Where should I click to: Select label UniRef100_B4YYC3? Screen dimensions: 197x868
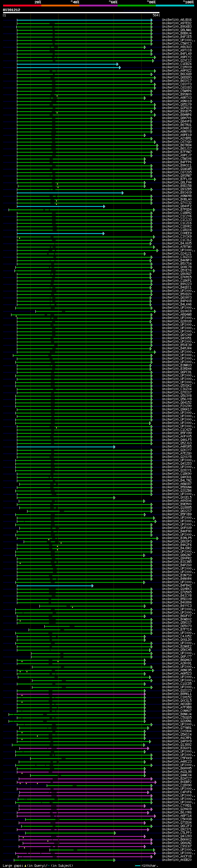point(177,606)
